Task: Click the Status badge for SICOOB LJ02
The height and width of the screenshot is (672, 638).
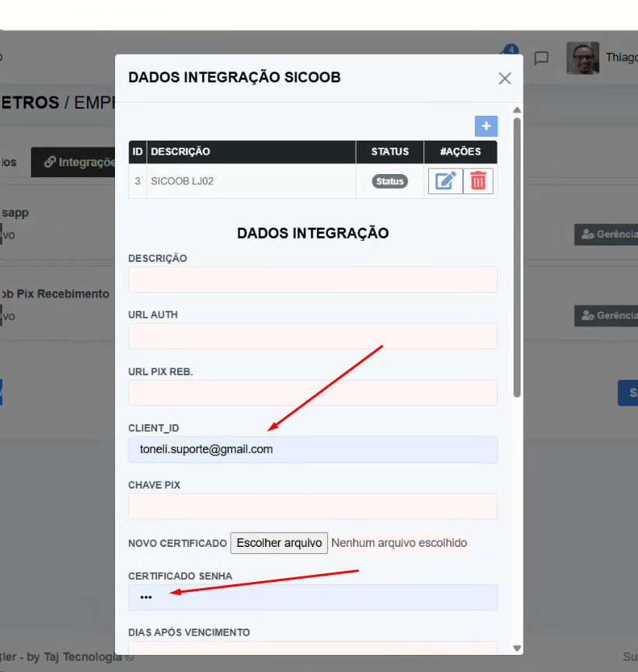Action: click(x=389, y=181)
